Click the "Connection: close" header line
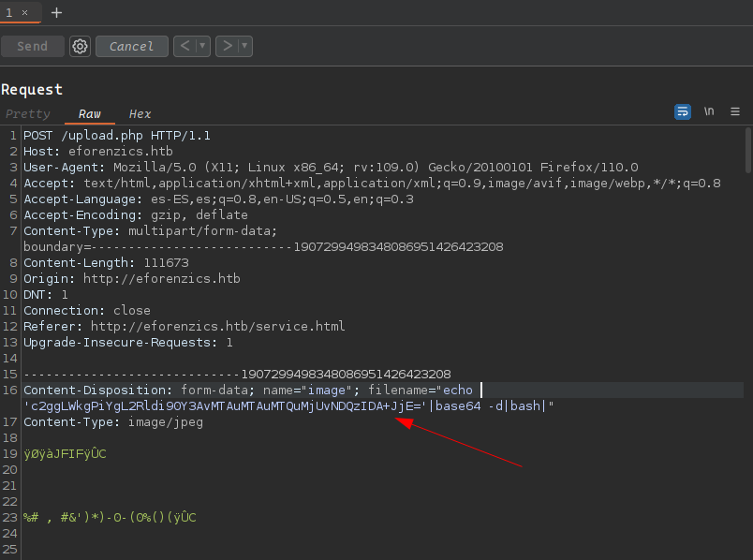This screenshot has height=560, width=753. point(87,310)
